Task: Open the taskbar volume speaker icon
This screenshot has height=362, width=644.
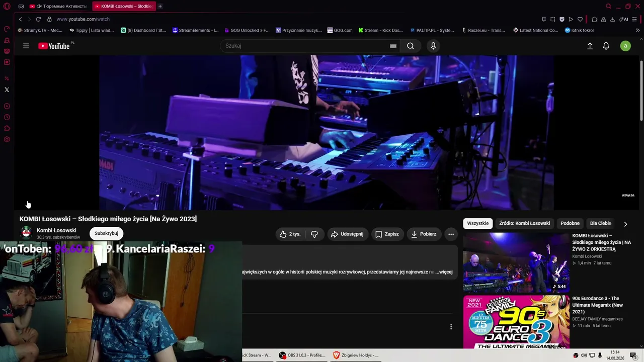Action: (584, 355)
